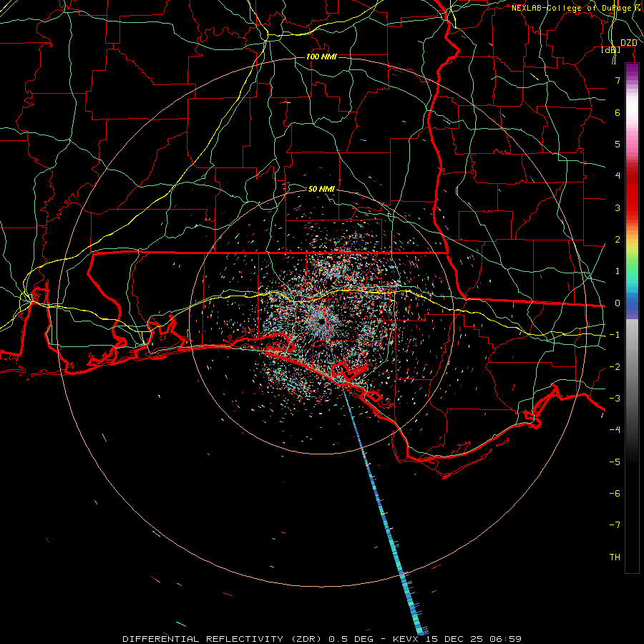Screen dimensions: 644x644
Task: Click the 7 value on the scale
Action: pyautogui.click(x=618, y=80)
